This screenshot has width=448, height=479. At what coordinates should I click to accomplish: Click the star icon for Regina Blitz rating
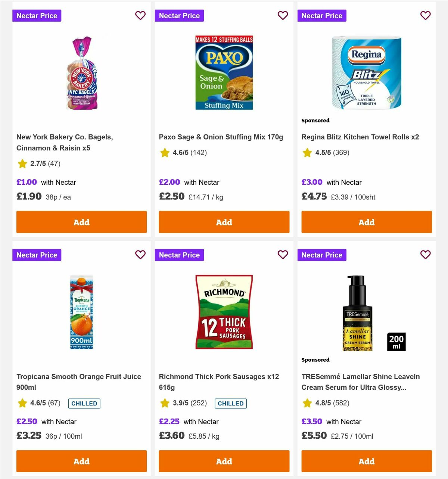[307, 153]
